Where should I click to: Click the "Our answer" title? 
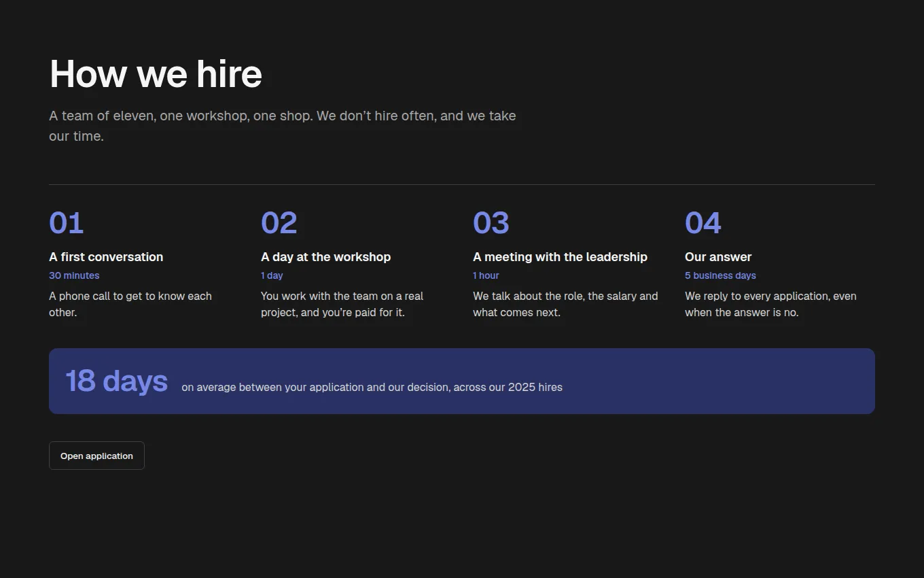pos(718,257)
